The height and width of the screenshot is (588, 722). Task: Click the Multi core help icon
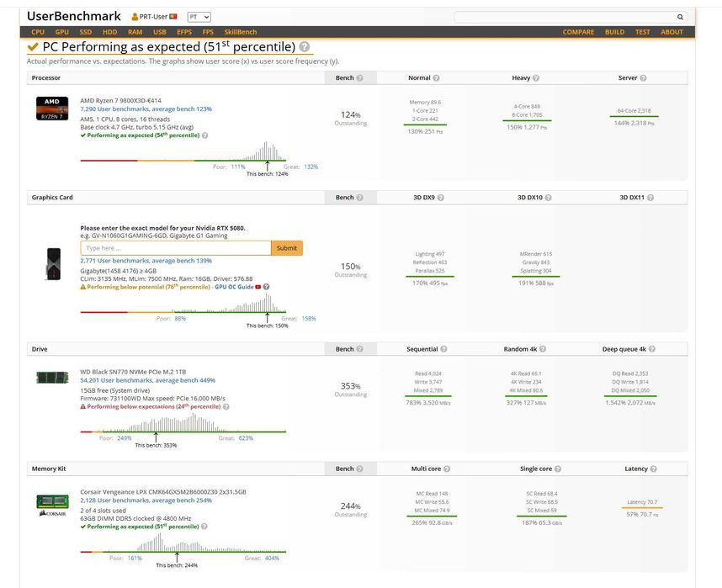pos(447,469)
